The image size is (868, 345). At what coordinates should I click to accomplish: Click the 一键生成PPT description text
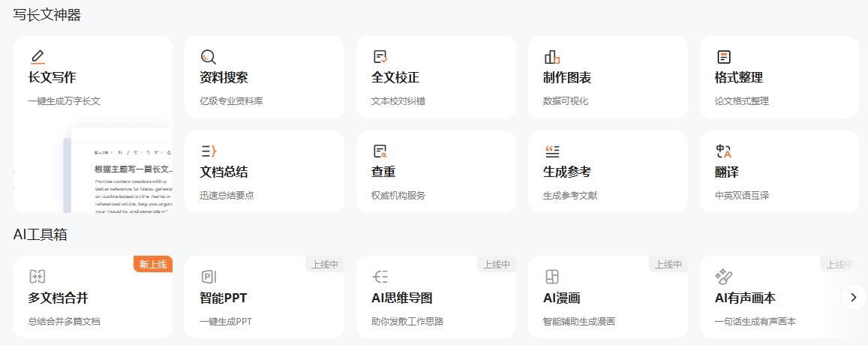point(226,322)
